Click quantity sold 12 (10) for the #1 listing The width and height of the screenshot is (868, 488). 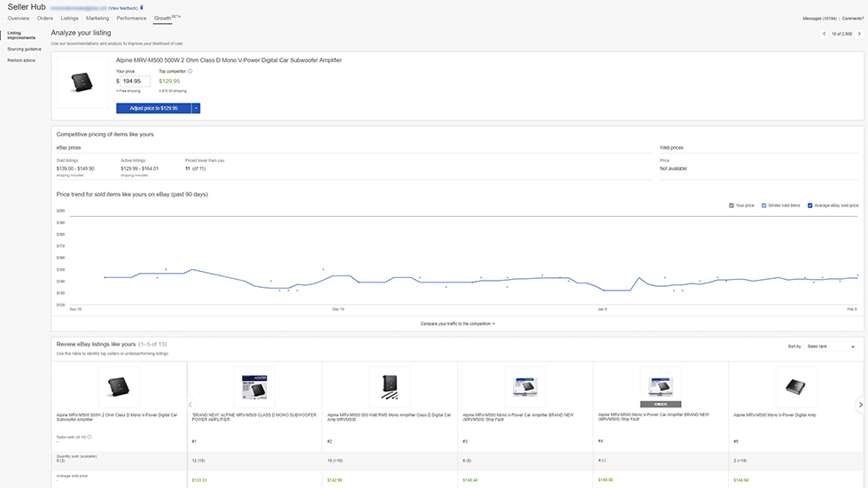click(198, 461)
